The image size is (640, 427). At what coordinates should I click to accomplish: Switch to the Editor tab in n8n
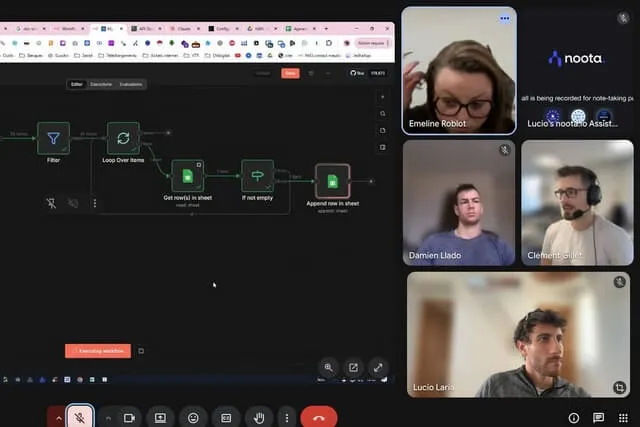point(77,85)
